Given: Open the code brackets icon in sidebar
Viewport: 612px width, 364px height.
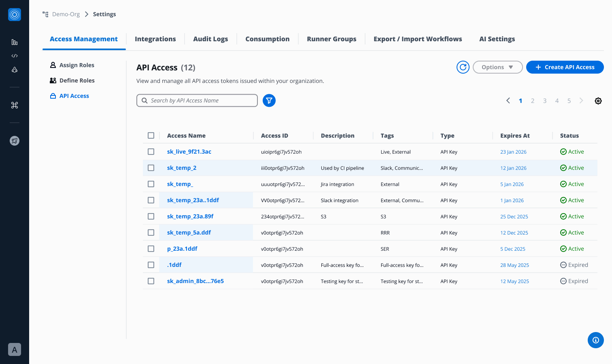Looking at the screenshot, I should pyautogui.click(x=15, y=56).
